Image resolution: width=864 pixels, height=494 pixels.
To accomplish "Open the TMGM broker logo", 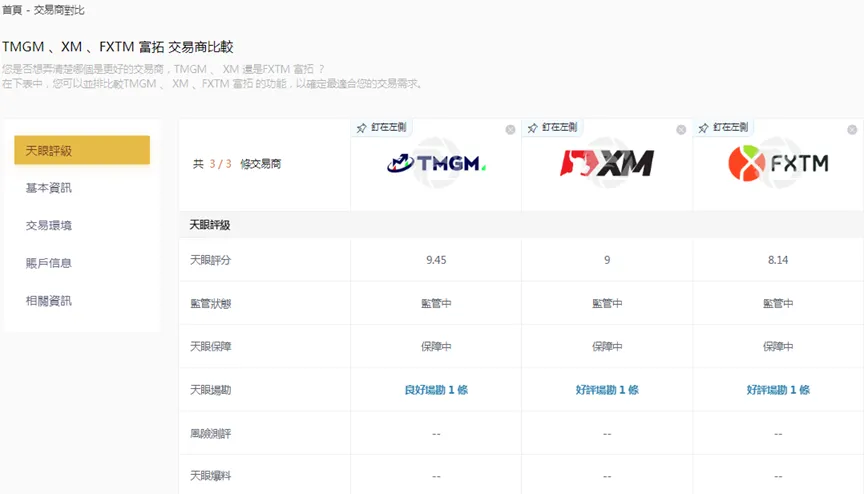I will [x=436, y=163].
